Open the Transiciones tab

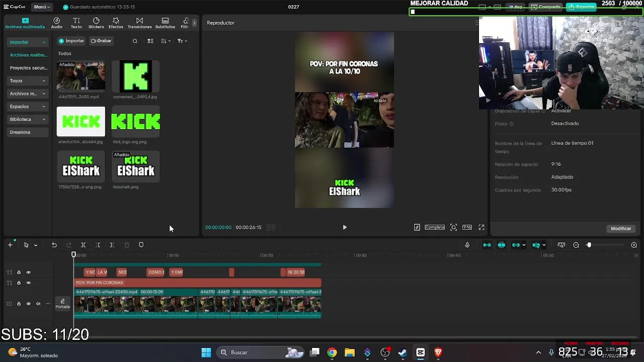[139, 23]
